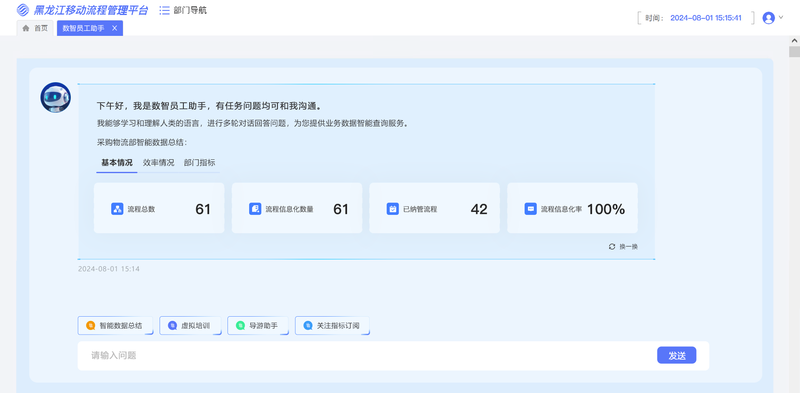800x393 pixels.
Task: Click the 请输入问题 input field
Action: pos(366,356)
